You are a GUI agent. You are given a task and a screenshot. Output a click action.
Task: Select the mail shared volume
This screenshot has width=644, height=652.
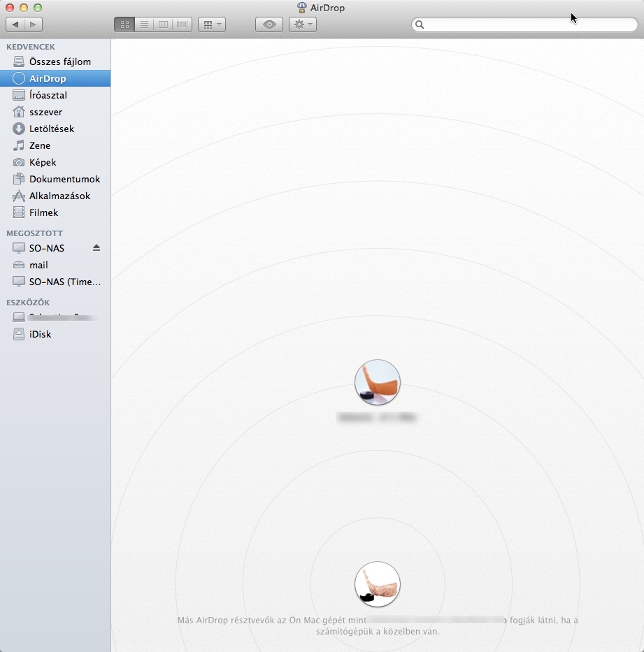55,265
